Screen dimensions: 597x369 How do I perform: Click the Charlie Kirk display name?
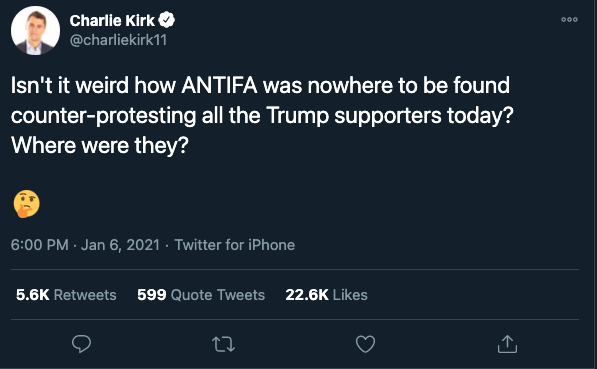(x=112, y=21)
